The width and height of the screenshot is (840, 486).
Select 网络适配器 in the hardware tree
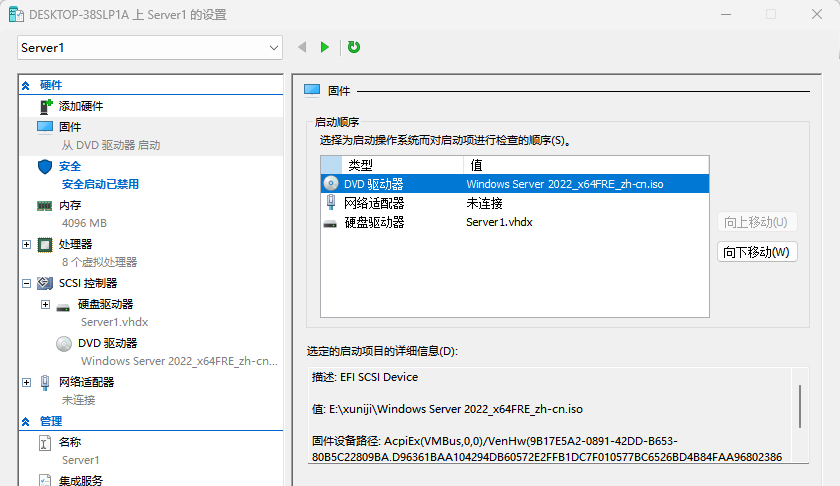87,382
